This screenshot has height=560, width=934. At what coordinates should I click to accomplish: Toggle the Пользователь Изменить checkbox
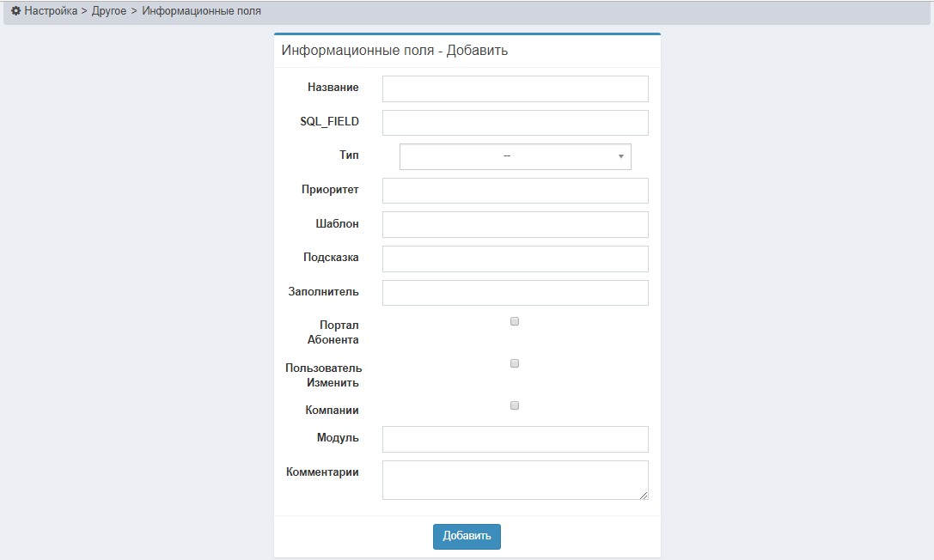tap(515, 363)
